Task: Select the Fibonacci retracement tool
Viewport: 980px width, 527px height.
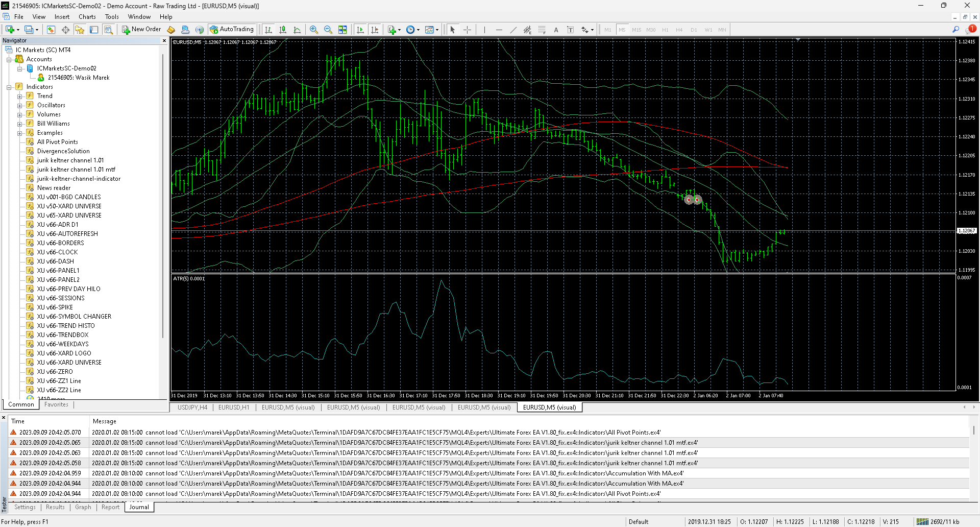Action: coord(542,30)
